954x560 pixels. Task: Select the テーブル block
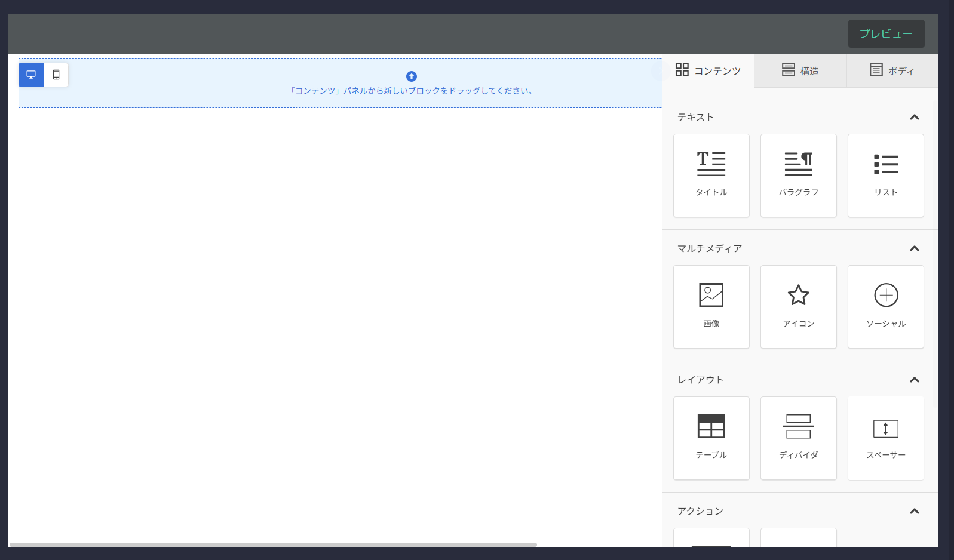pos(711,438)
